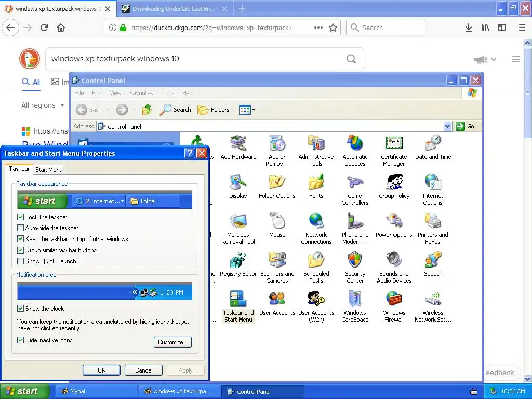Toggle the Lock the taskbar checkbox
Image resolution: width=532 pixels, height=399 pixels.
(x=20, y=217)
